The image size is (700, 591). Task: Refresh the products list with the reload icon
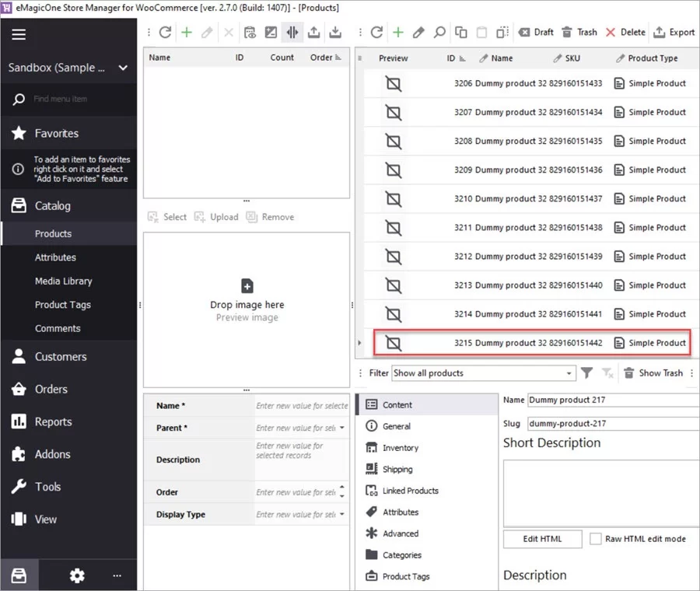pos(377,32)
